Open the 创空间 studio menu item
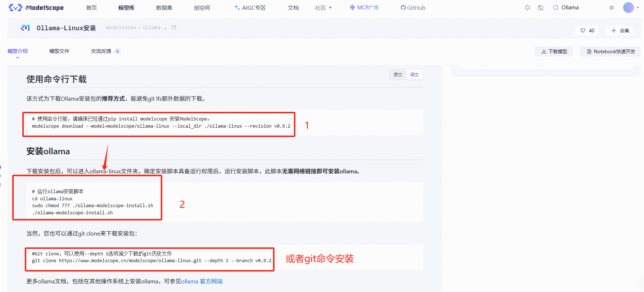The image size is (644, 292). (202, 8)
